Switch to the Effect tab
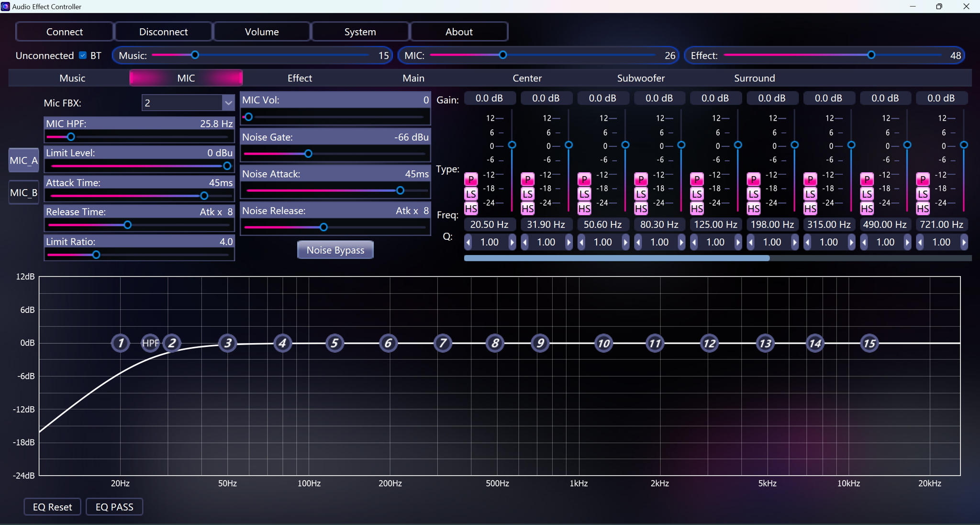Image resolution: width=980 pixels, height=525 pixels. pos(300,78)
